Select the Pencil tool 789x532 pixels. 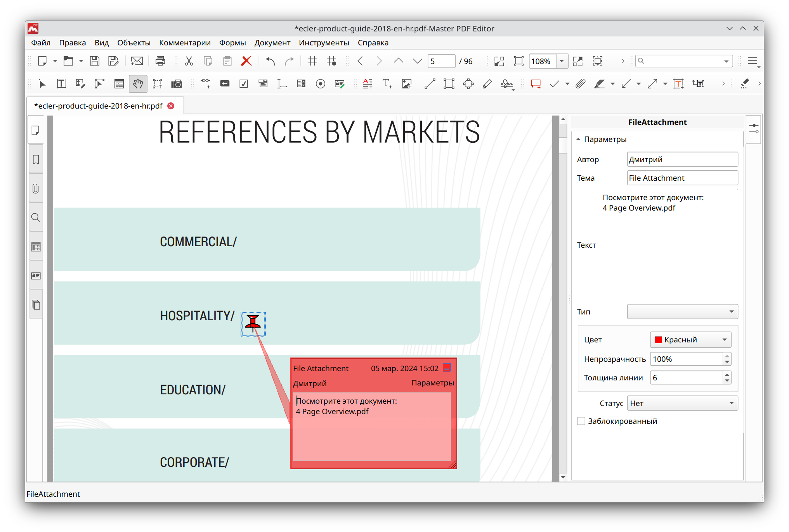[x=487, y=84]
